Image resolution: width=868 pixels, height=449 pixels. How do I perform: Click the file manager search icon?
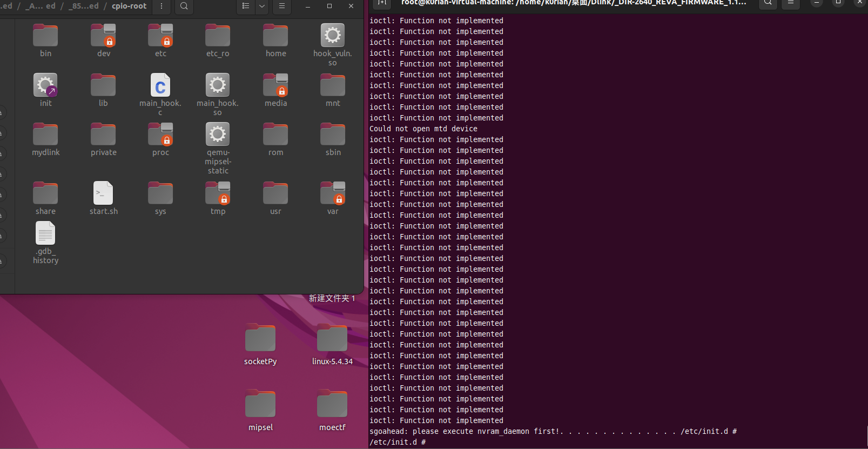point(184,6)
